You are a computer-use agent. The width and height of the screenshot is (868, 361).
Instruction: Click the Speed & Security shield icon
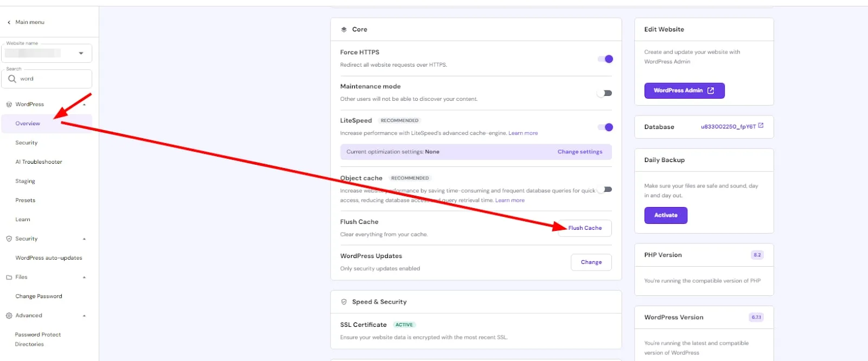tap(344, 302)
